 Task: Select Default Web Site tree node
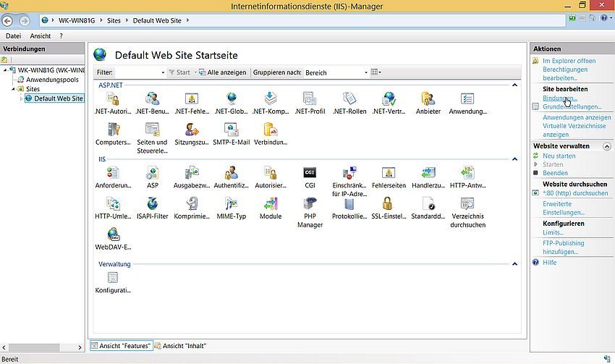[x=54, y=98]
